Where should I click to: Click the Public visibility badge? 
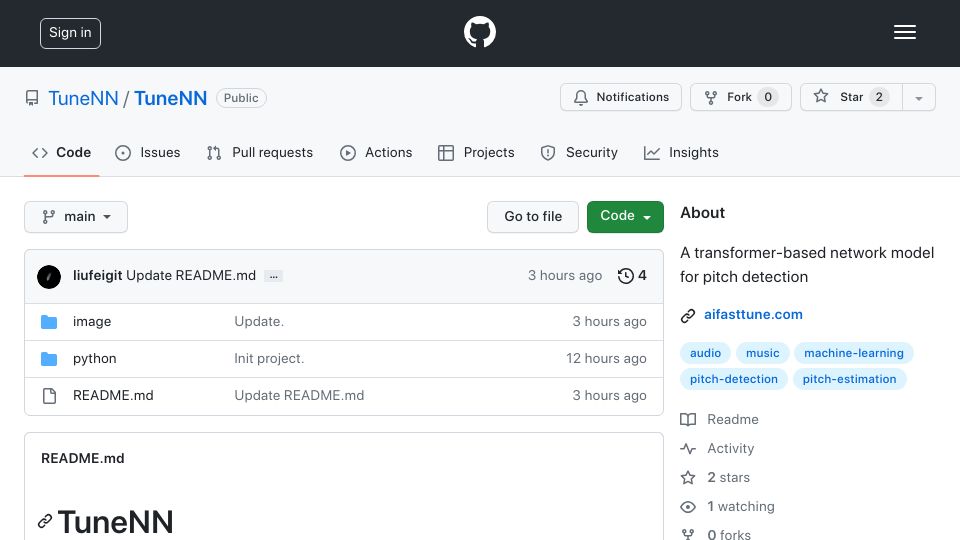click(241, 98)
